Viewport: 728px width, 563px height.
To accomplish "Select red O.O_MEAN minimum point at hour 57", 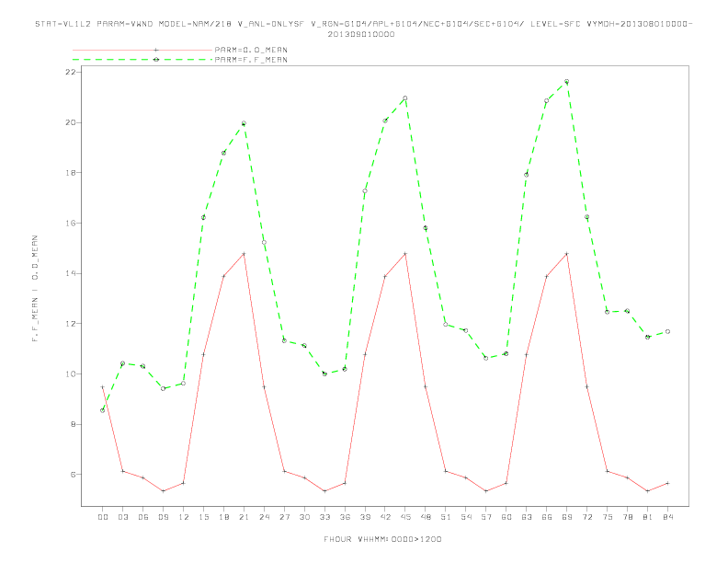I will click(x=486, y=491).
